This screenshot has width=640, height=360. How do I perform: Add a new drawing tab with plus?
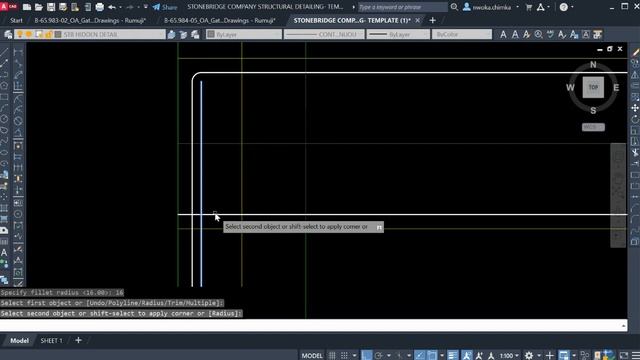coord(432,20)
